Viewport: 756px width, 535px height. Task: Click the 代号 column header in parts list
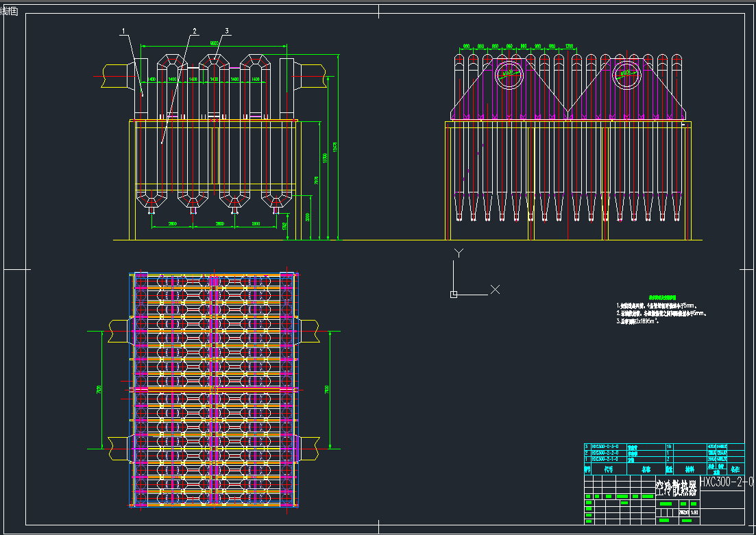pyautogui.click(x=609, y=469)
